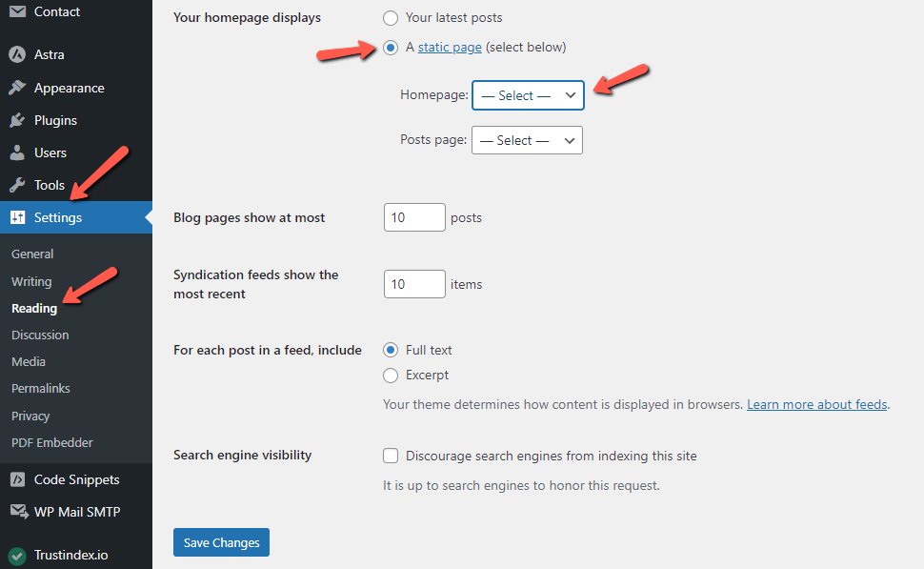The height and width of the screenshot is (569, 924).
Task: Click the Contact envelope icon
Action: click(18, 11)
